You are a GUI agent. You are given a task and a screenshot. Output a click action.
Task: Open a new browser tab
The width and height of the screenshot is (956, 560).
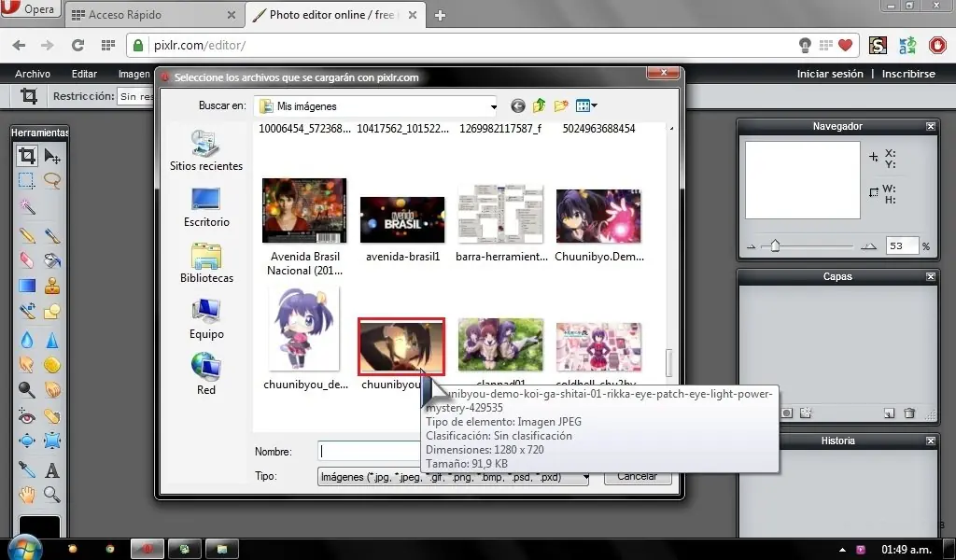[x=440, y=16]
